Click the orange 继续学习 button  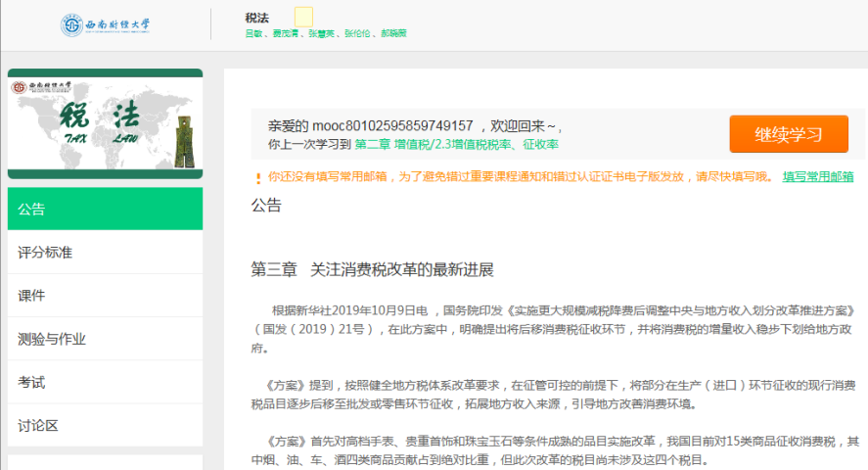789,134
